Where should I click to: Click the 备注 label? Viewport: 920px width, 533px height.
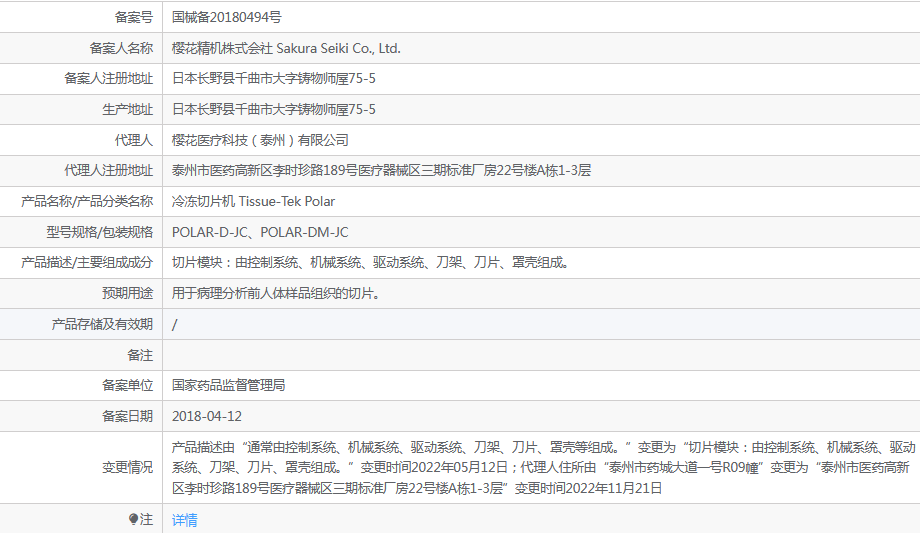tap(140, 355)
